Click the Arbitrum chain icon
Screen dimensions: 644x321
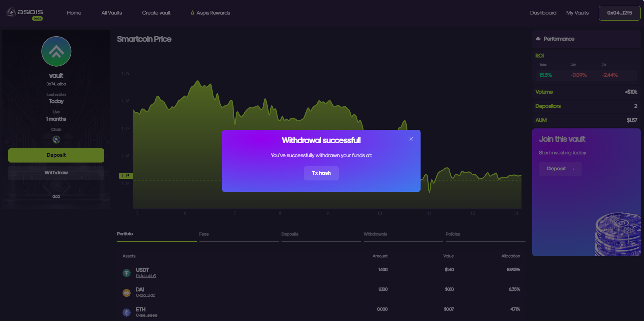[x=56, y=140]
